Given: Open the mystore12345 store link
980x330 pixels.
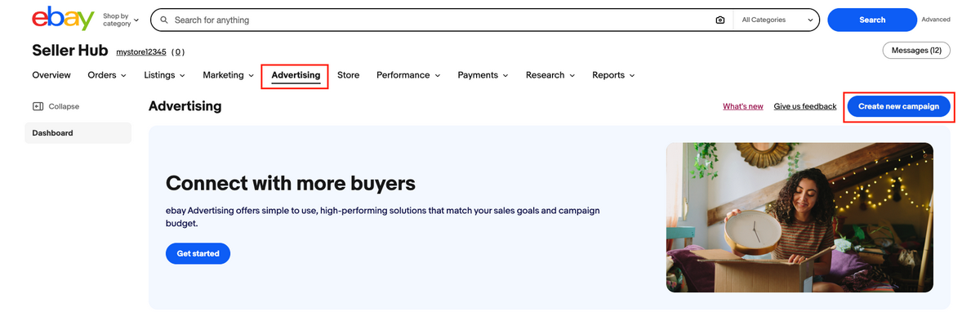Looking at the screenshot, I should tap(141, 51).
